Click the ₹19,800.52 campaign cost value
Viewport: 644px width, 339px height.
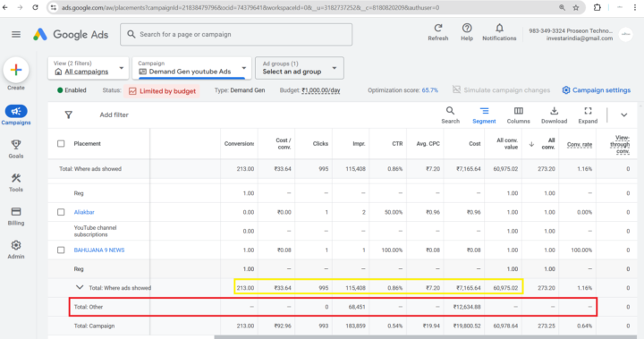coord(467,326)
